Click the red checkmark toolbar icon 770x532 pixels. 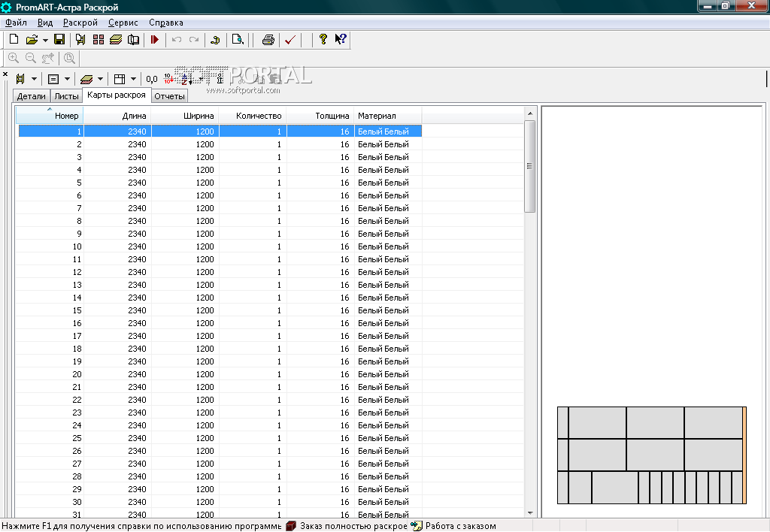pos(290,40)
